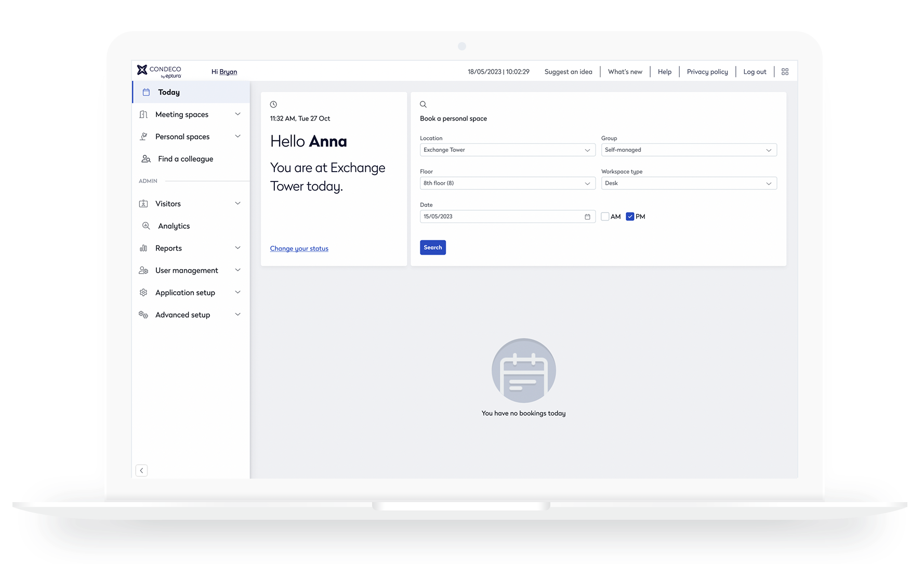Open the Group dropdown
Viewport: 924px width, 564px height.
click(689, 150)
